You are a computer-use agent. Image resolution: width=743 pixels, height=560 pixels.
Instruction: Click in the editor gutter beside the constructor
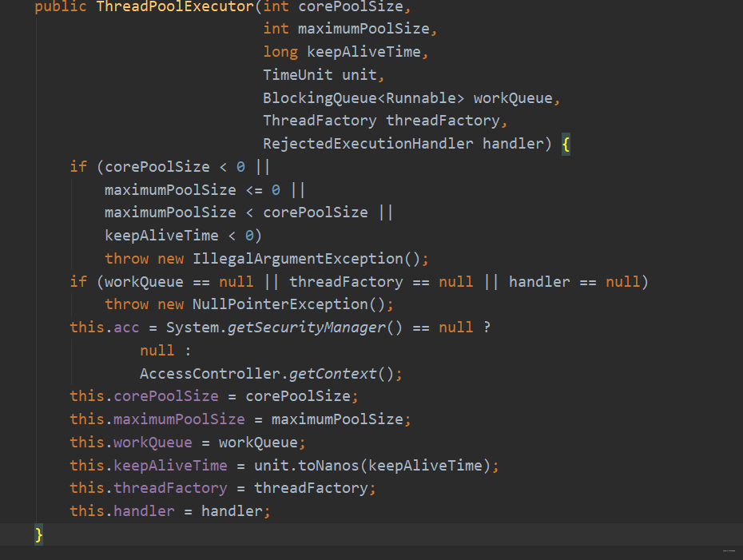click(16, 7)
